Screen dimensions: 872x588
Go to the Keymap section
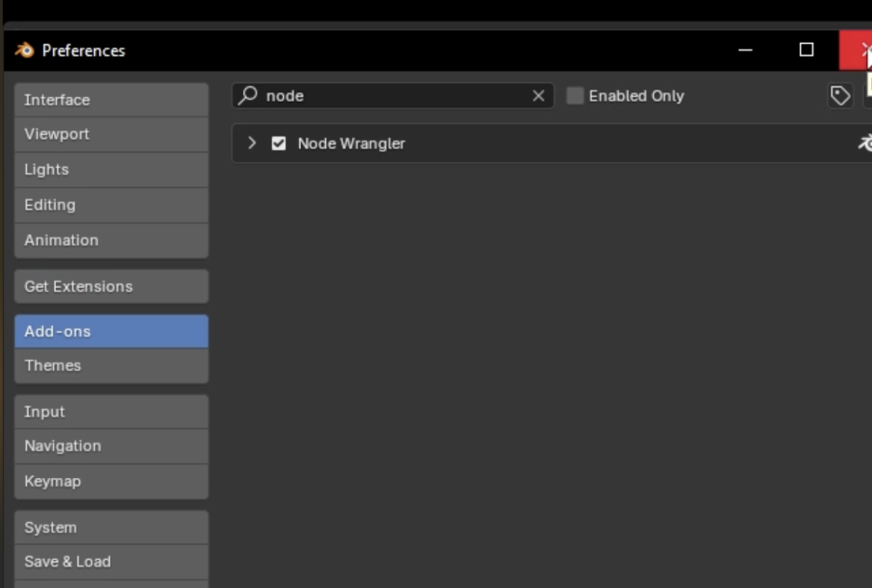coord(111,481)
